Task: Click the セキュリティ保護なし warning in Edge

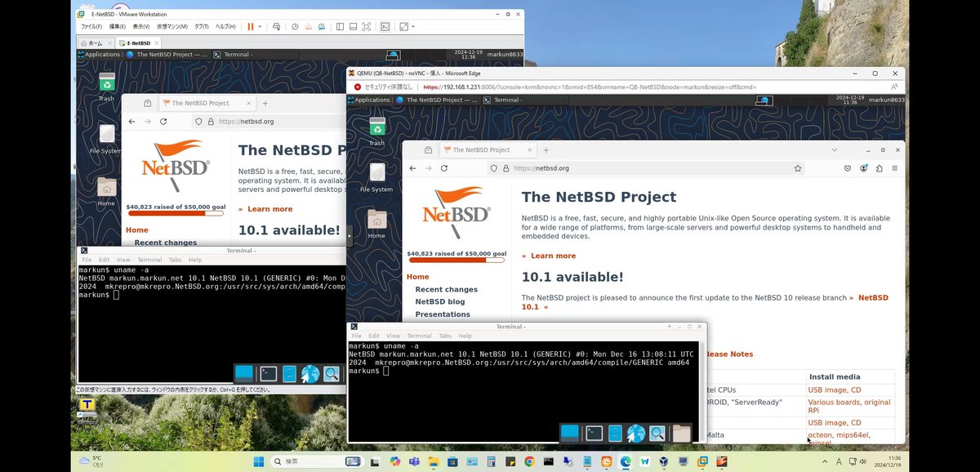Action: [383, 87]
